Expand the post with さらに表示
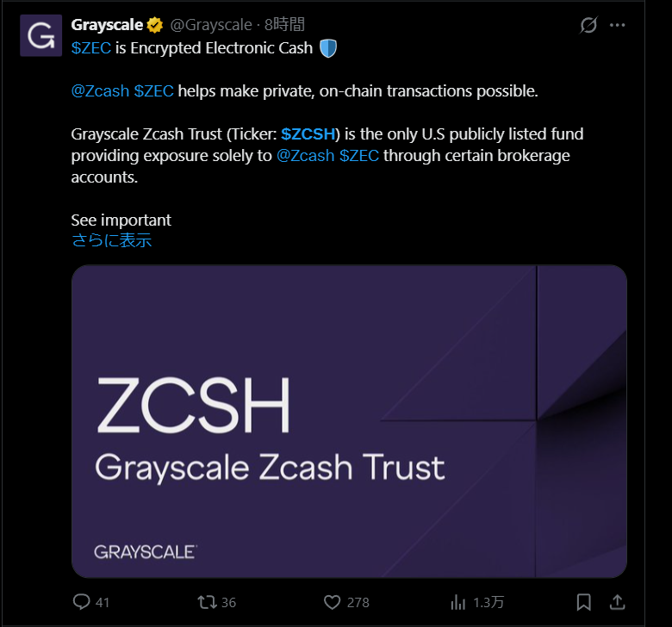672x627 pixels. tap(111, 241)
